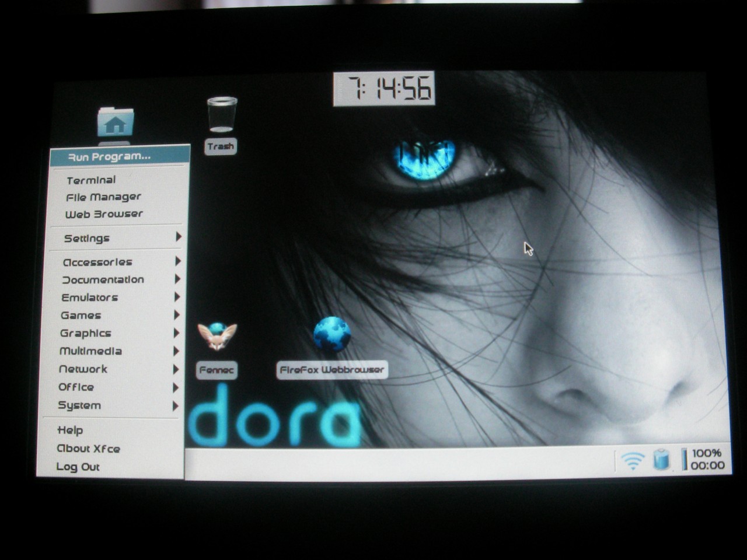
Task: Expand the Games submenu
Action: (x=81, y=316)
